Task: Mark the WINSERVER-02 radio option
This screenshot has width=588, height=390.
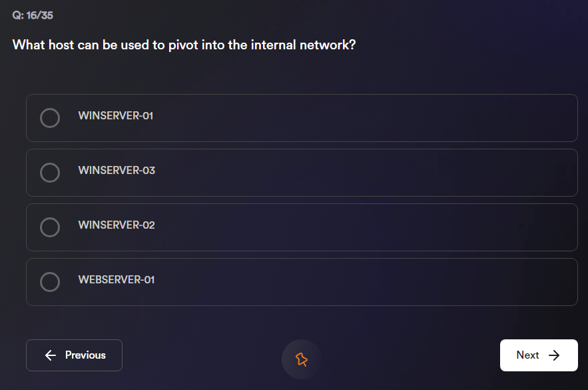Action: click(50, 227)
